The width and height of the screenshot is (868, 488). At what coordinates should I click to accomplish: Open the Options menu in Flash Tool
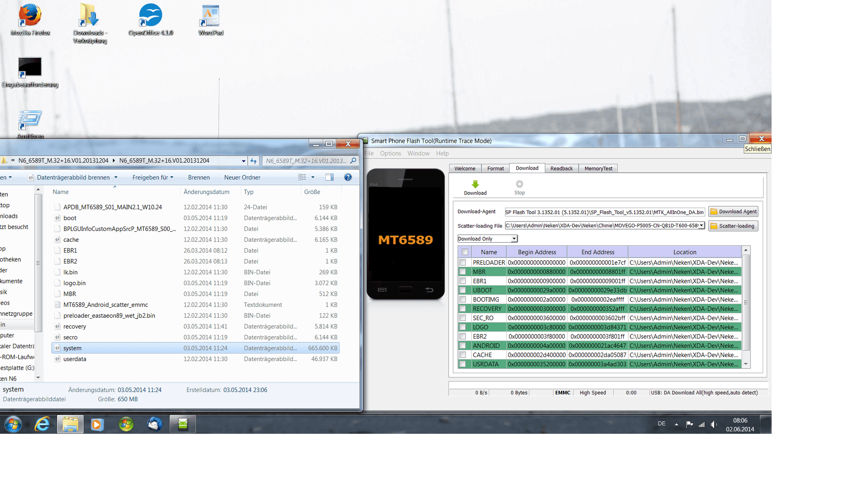[391, 153]
